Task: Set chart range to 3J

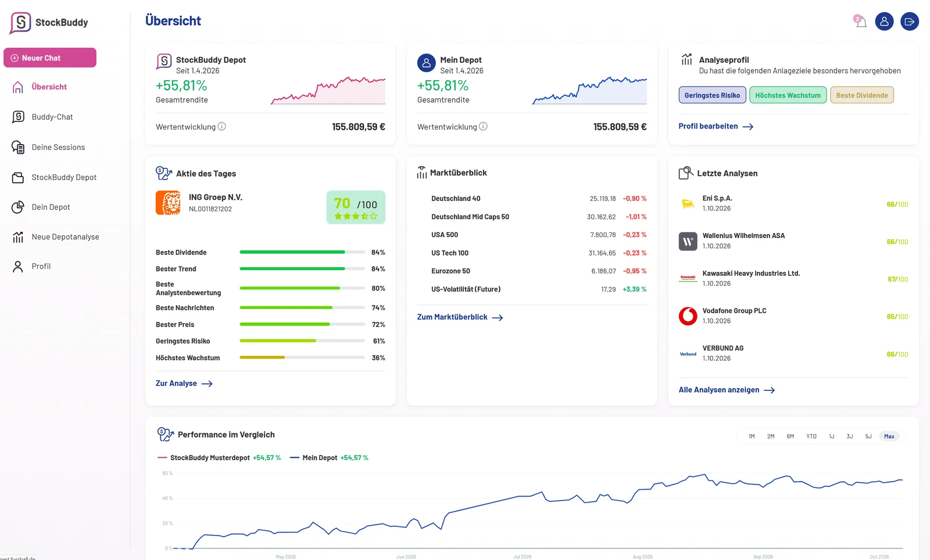Action: click(850, 436)
